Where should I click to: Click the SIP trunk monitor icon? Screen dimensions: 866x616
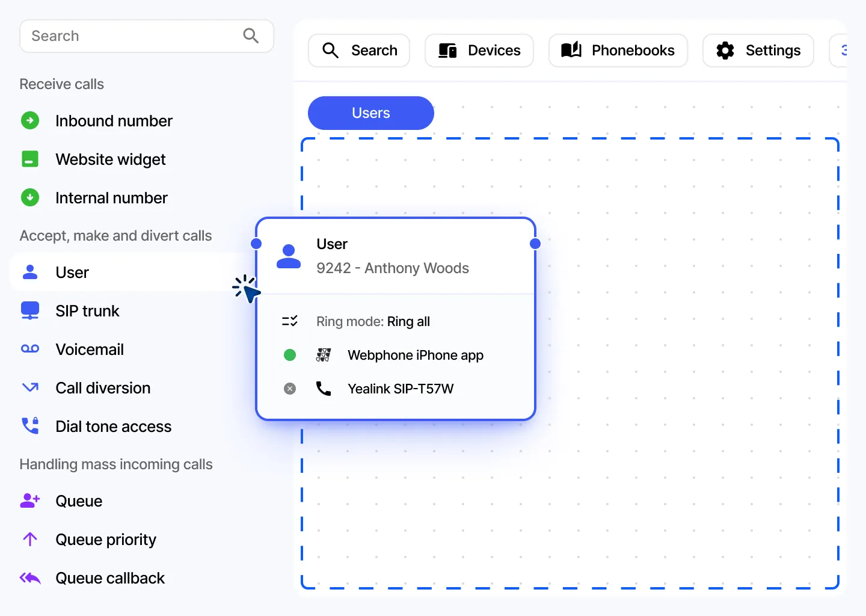[30, 310]
